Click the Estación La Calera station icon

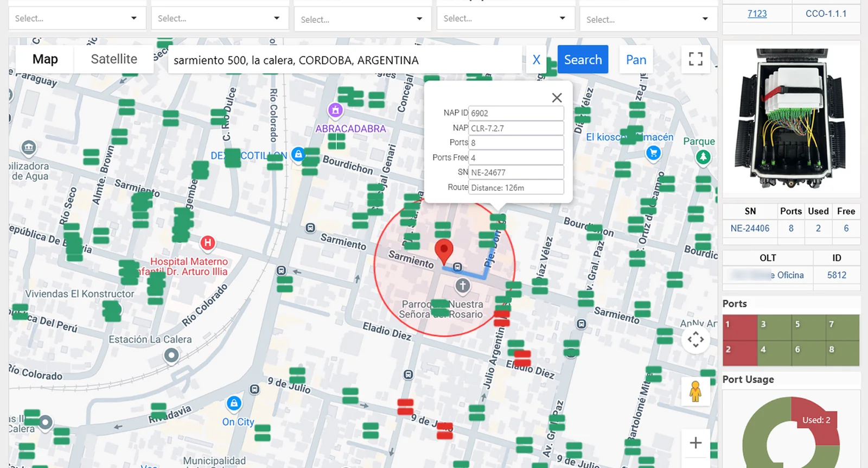[171, 356]
